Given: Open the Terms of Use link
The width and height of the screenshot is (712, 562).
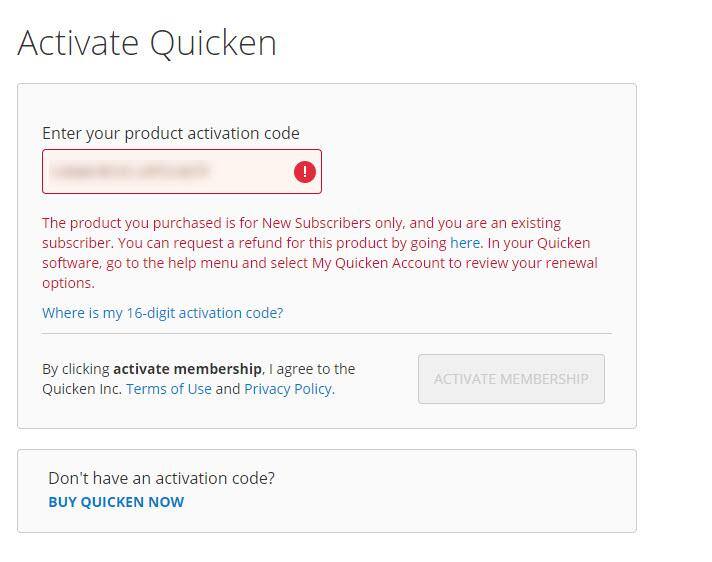Looking at the screenshot, I should 169,389.
